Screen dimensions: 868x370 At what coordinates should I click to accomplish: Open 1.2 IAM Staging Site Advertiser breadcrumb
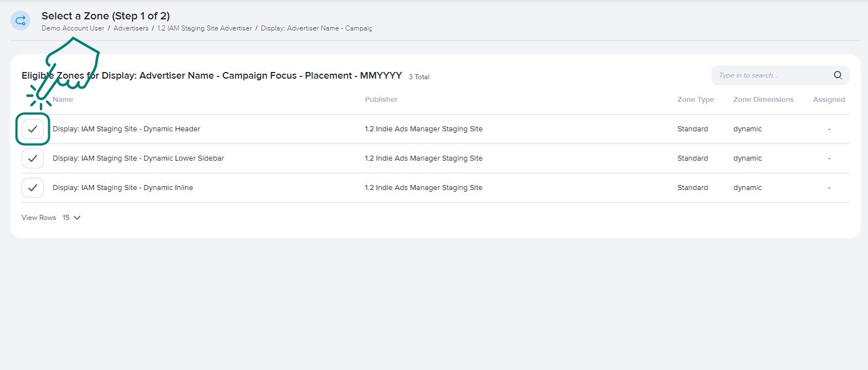pyautogui.click(x=204, y=28)
